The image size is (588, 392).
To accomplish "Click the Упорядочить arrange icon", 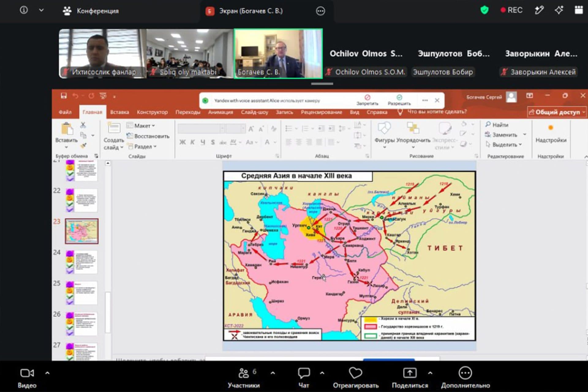I will point(413,128).
